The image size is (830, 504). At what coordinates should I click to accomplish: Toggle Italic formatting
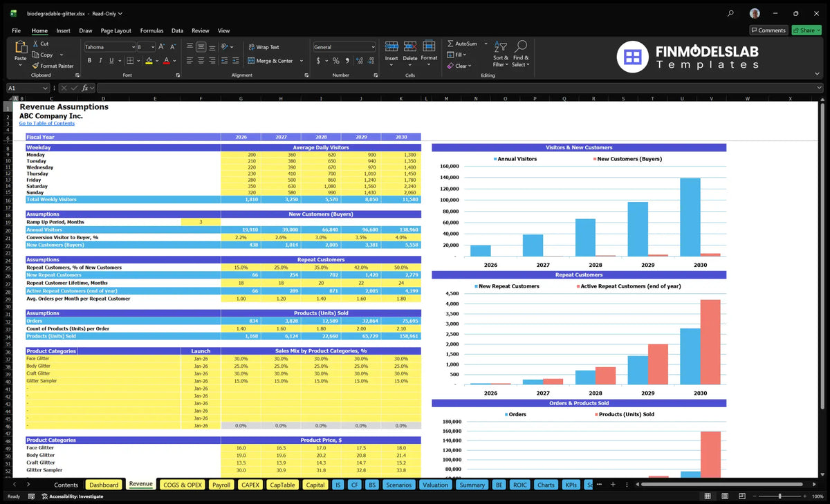[x=99, y=61]
